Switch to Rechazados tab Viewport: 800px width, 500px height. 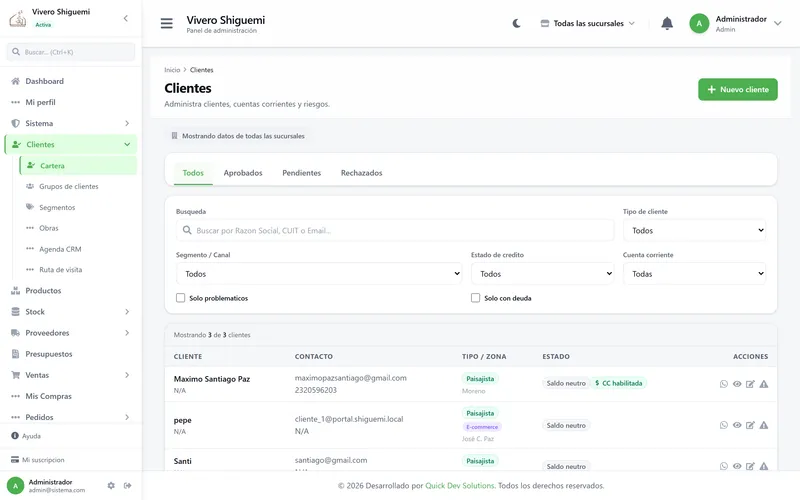click(x=361, y=173)
